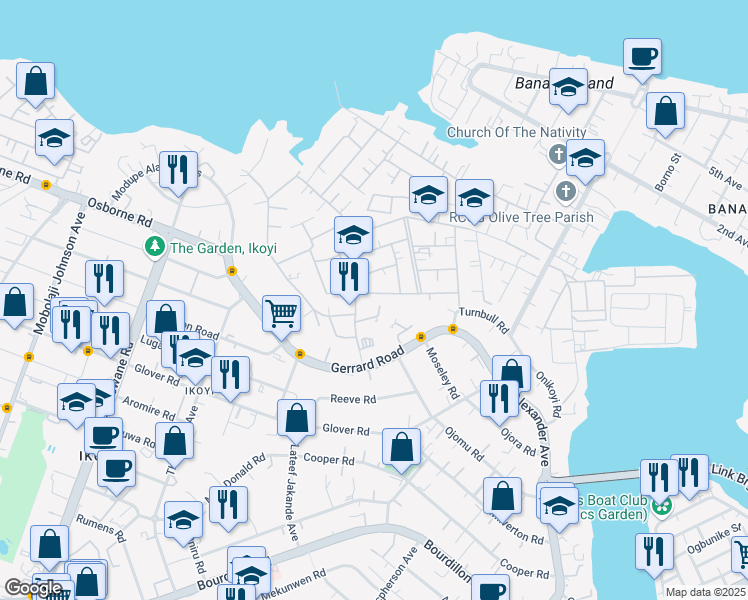Click the school marker over Banana Island label
The width and height of the screenshot is (748, 600).
568,90
